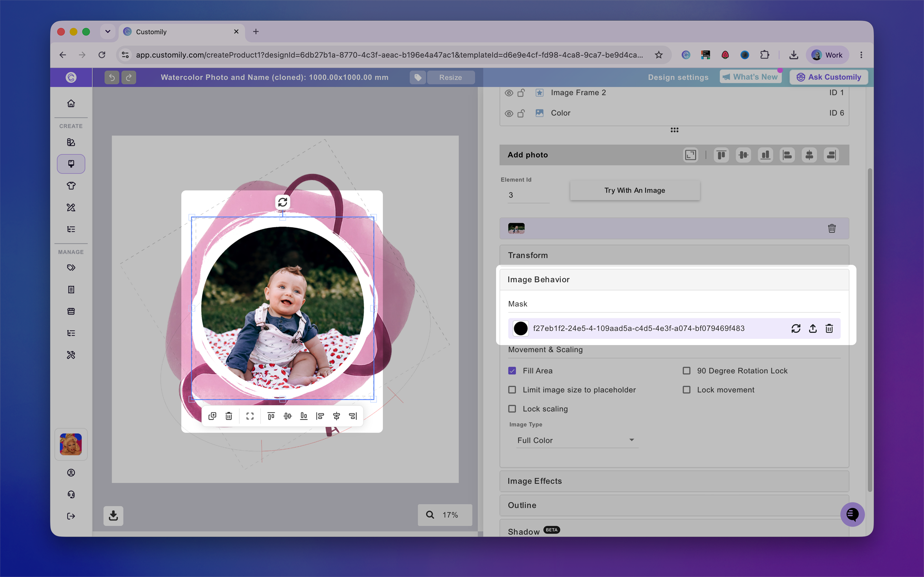Viewport: 924px width, 577px height.
Task: Enable Lock movement checkbox
Action: [686, 390]
